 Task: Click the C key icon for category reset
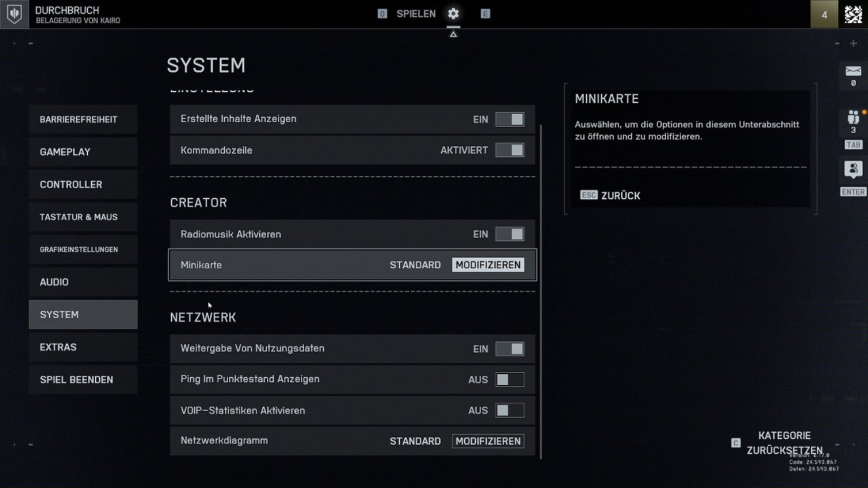tap(736, 443)
